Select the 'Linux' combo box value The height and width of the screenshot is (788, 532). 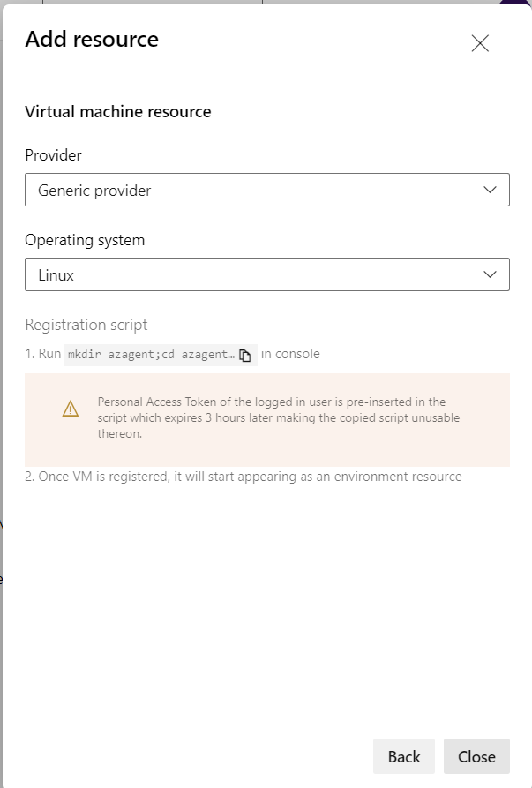(x=56, y=274)
